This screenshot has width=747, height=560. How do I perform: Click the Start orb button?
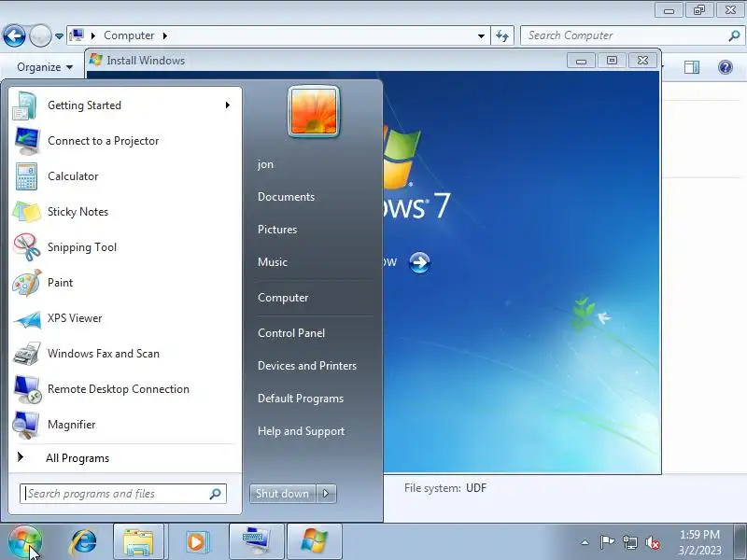coord(25,542)
